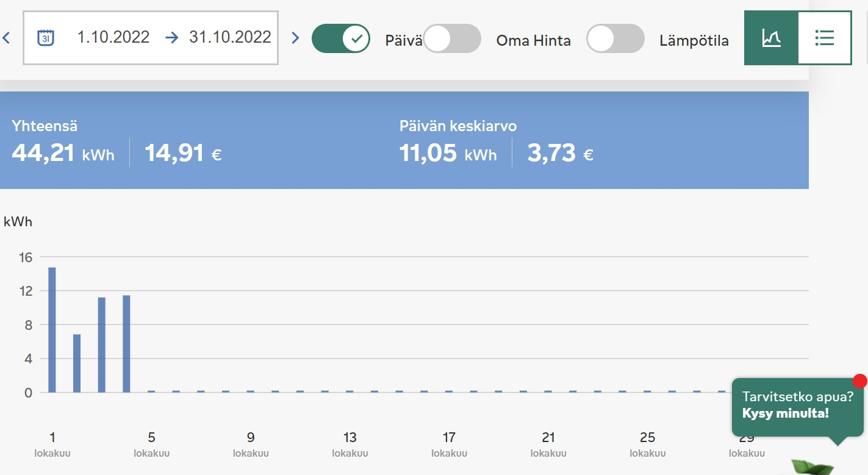
Task: Click the red notification dot on the chat bubble
Action: click(860, 381)
